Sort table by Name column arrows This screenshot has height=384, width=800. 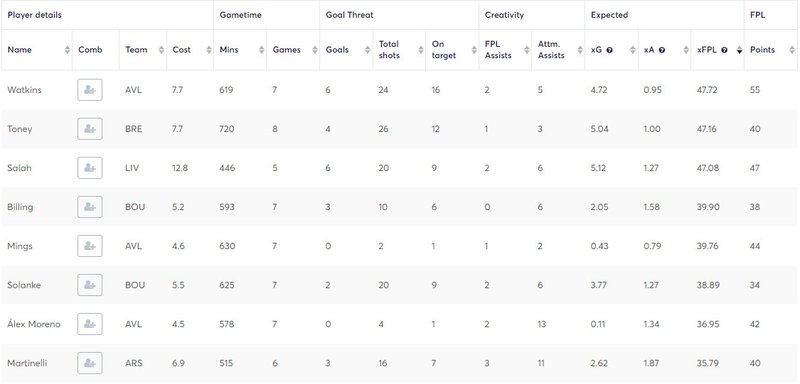click(x=67, y=50)
